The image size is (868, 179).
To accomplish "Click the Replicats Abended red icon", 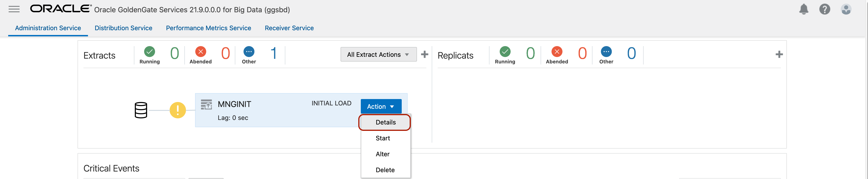I will coord(557,52).
